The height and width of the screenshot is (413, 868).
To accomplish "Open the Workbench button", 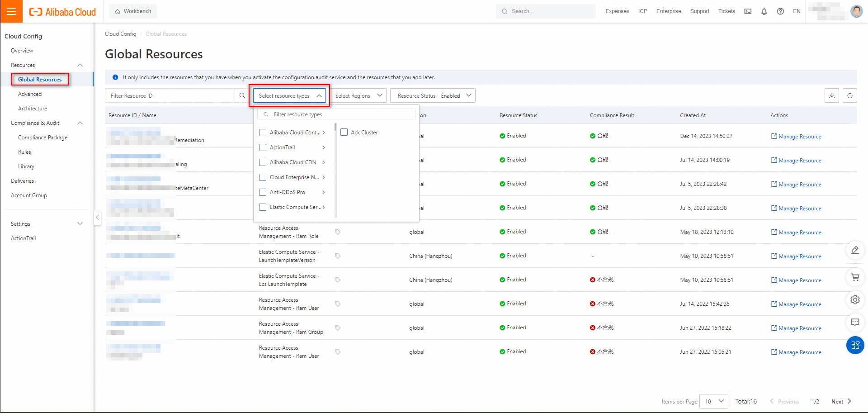I will [133, 11].
